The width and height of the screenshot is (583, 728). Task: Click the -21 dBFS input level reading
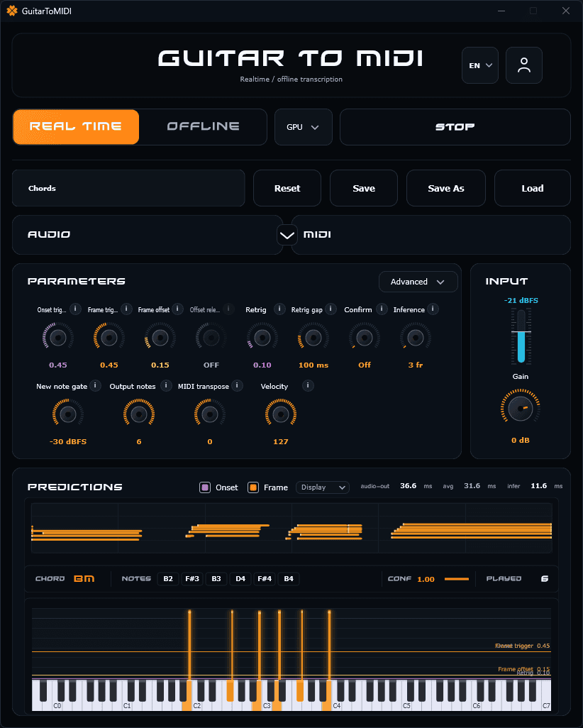pyautogui.click(x=521, y=300)
